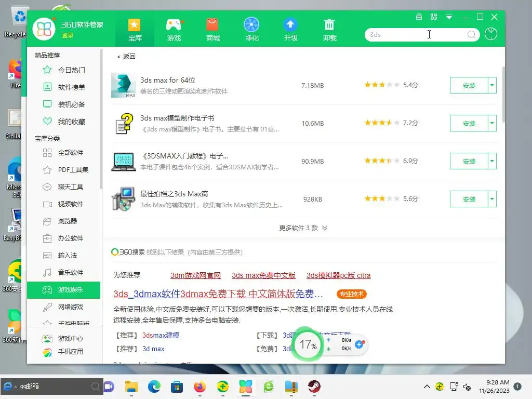This screenshot has width=532, height=399.
Task: Open the clock icon beside search box
Action: pyautogui.click(x=490, y=34)
